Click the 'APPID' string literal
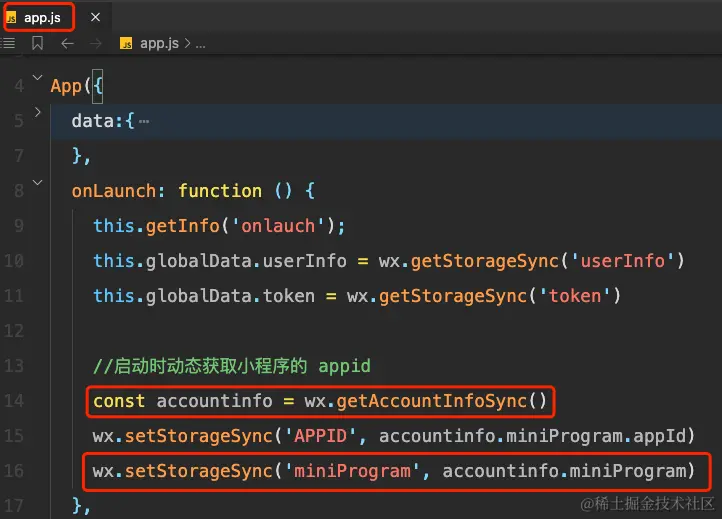This screenshot has height=519, width=722. tap(320, 436)
